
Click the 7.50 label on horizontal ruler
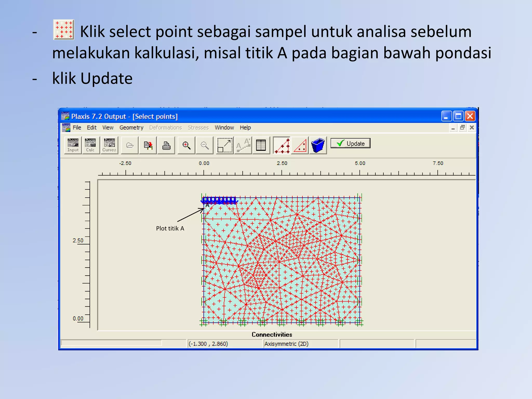point(438,163)
